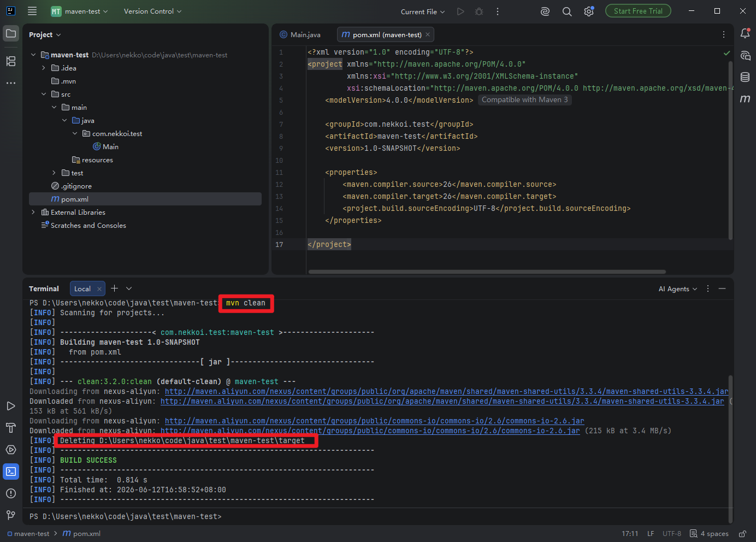Click the inspection checkmark in editor
Screen dimensions: 756x542
[x=727, y=53]
